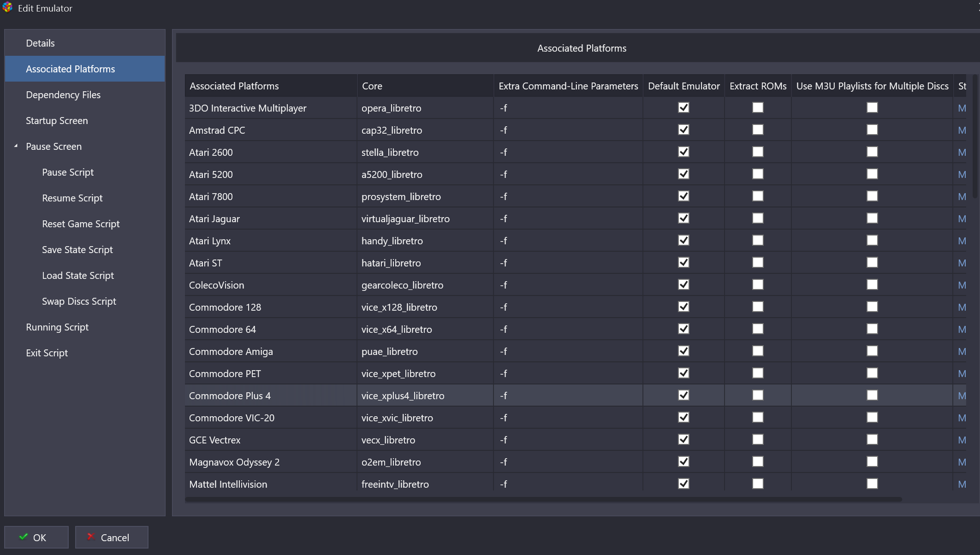Edit the -f parameter for Commodore Plus 4
Screen dimensions: 980x555
(568, 396)
